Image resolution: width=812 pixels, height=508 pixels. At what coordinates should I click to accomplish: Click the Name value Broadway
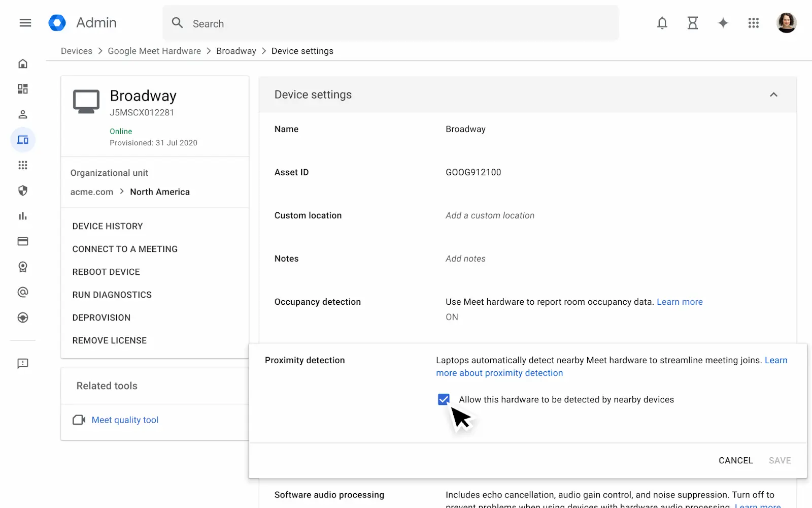(x=465, y=129)
